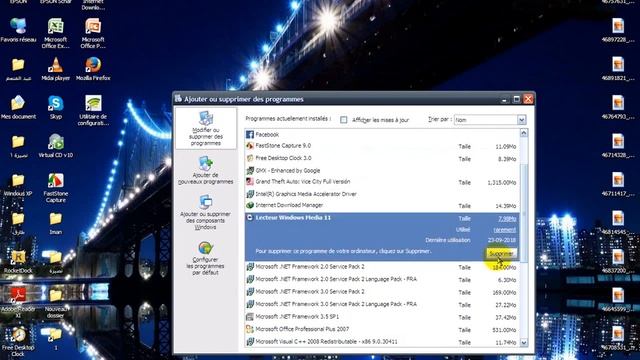This screenshot has width=640, height=360.
Task: Enable Afficher les mises à jour checkbox
Action: (x=344, y=120)
